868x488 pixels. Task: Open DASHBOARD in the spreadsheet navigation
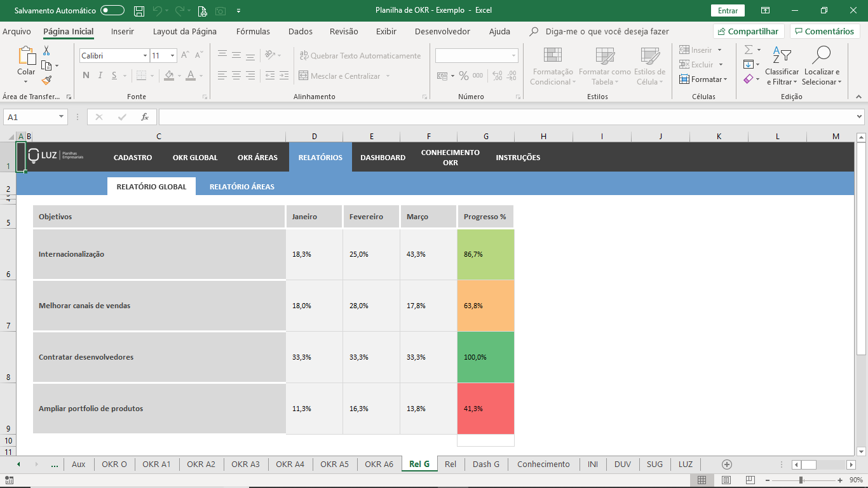point(383,158)
